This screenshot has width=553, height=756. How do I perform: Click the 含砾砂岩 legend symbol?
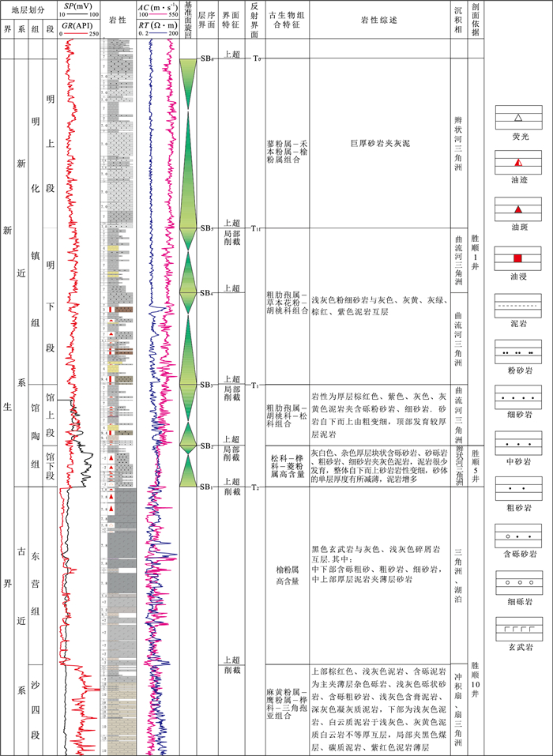[518, 536]
